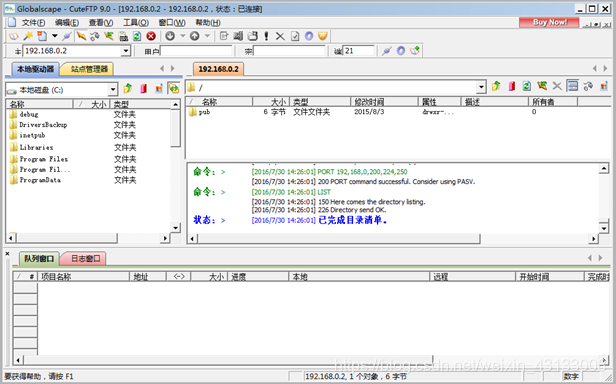Click the printer icon in main toolbar
This screenshot has width=616, height=384.
(x=252, y=36)
